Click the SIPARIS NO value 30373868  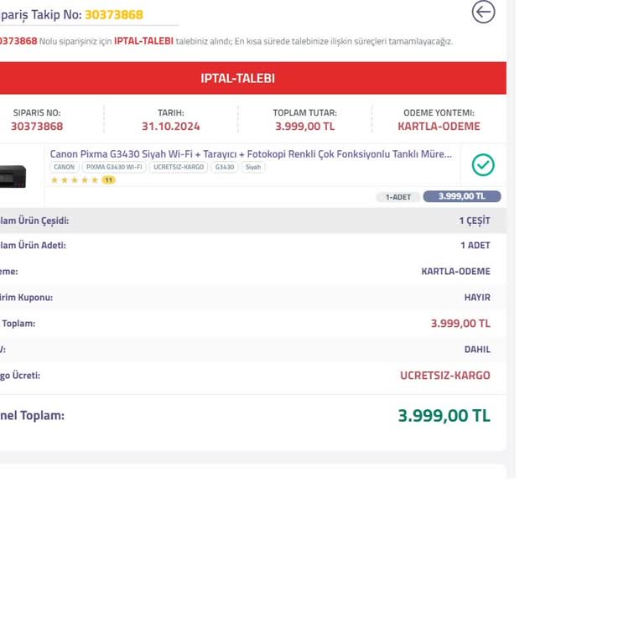(x=37, y=127)
